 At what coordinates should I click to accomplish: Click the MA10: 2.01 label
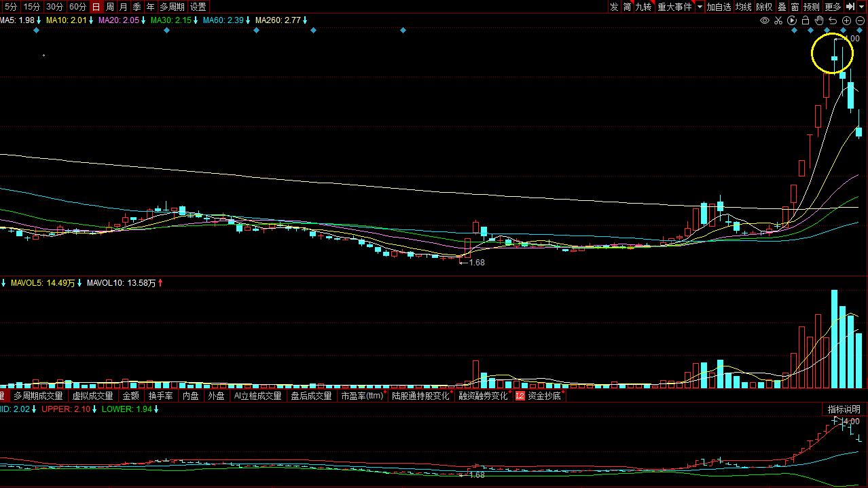pos(67,20)
